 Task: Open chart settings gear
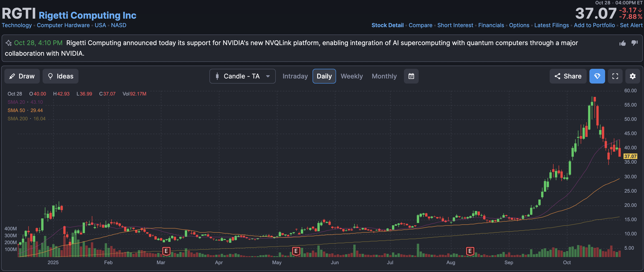pos(632,76)
